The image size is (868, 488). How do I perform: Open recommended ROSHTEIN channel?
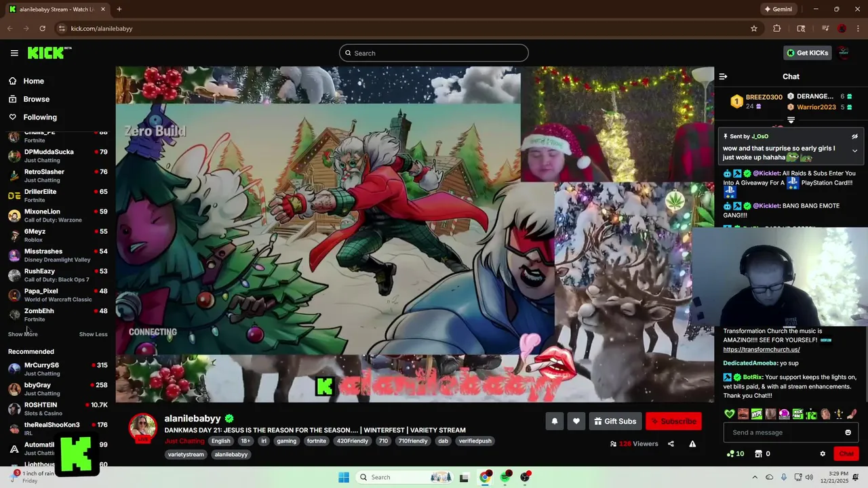[x=58, y=409]
